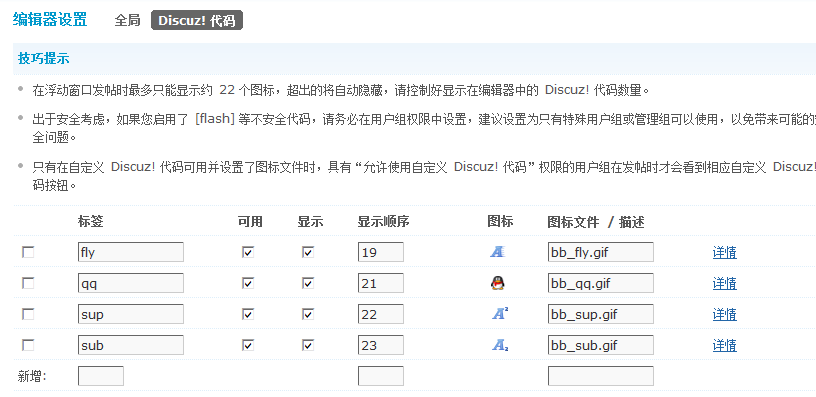Viewport: 816px width, 397px height.
Task: Open 详情 link for fly tag
Action: click(x=724, y=253)
